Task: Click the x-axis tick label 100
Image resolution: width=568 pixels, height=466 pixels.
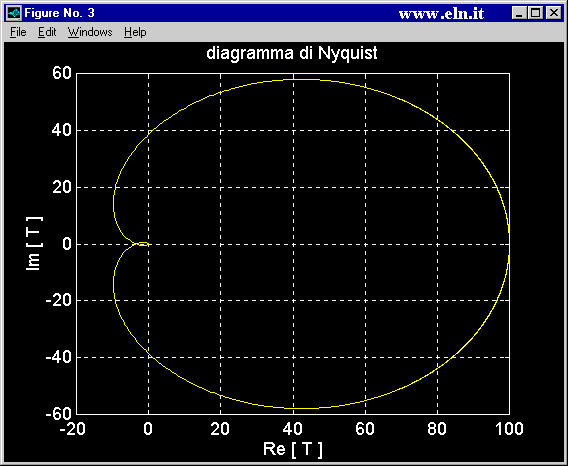Action: click(509, 429)
